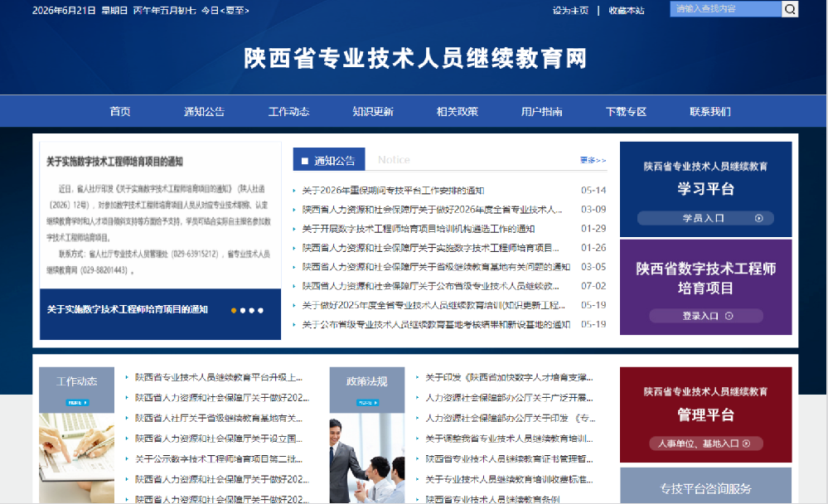Open notice 关于2026年重保期间专技平台工作安排的通知
This screenshot has width=828, height=504.
(x=393, y=190)
